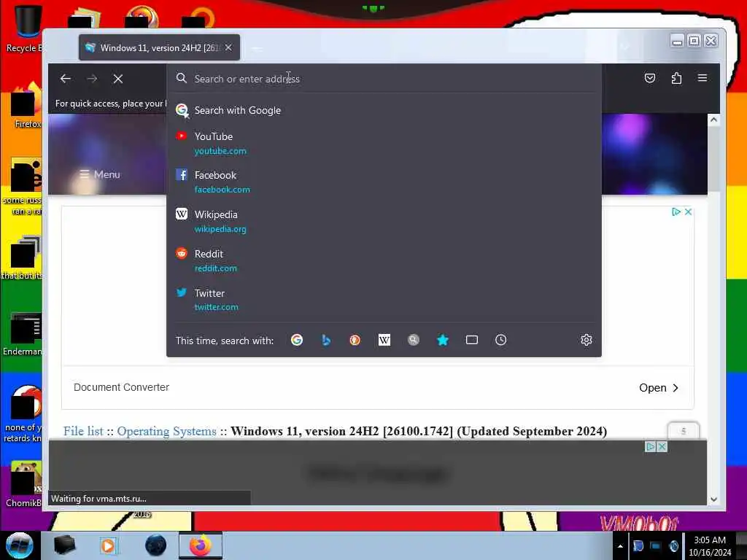Close the Windows 11 version 24H2 tab
747x560 pixels.
228,47
